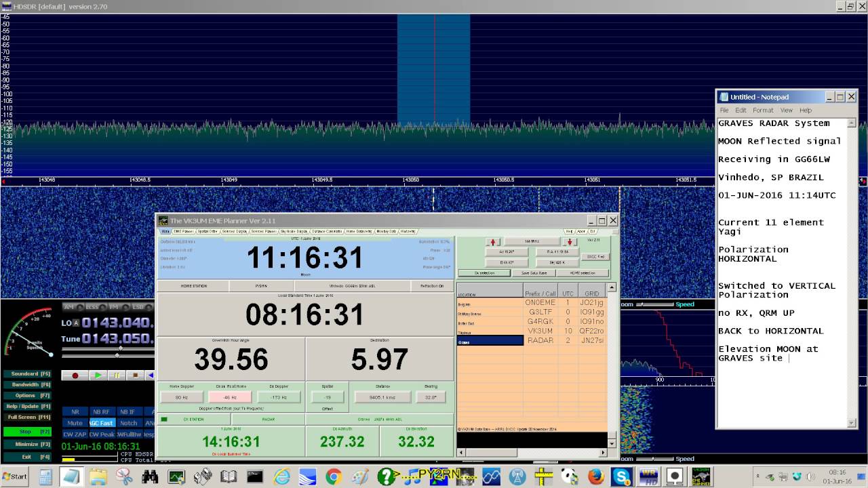
Task: Click the Dx selection button
Action: pos(484,272)
